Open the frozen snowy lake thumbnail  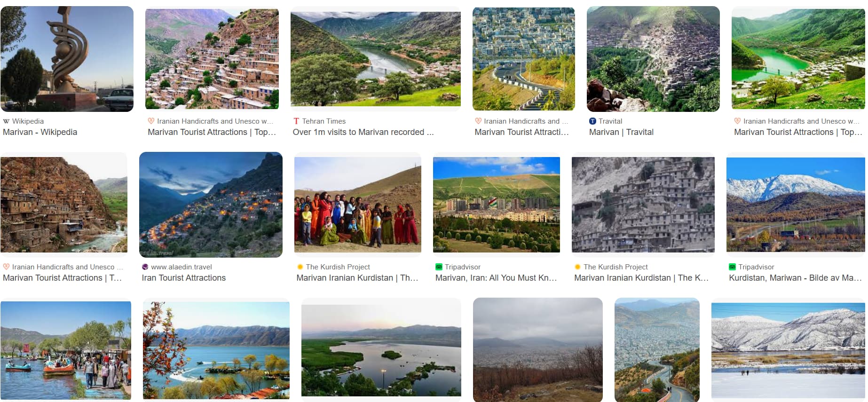tap(788, 350)
